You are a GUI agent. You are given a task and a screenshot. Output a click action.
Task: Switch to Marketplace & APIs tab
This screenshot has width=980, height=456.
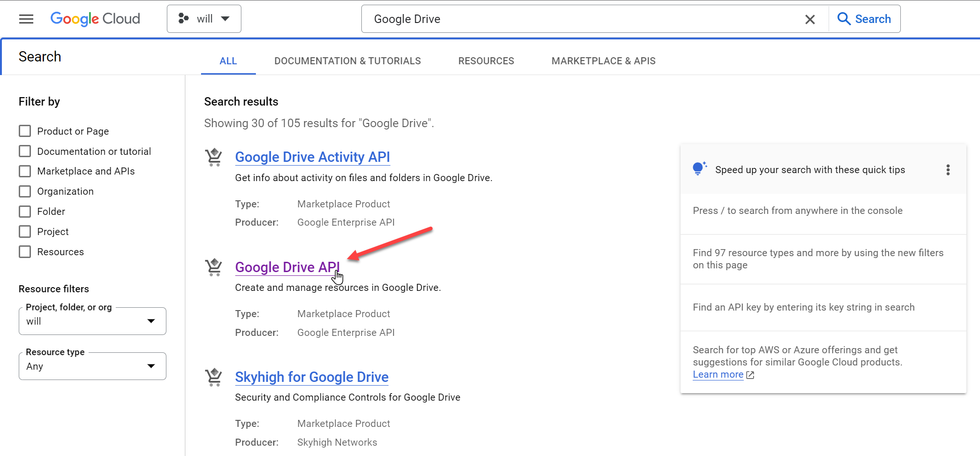603,61
